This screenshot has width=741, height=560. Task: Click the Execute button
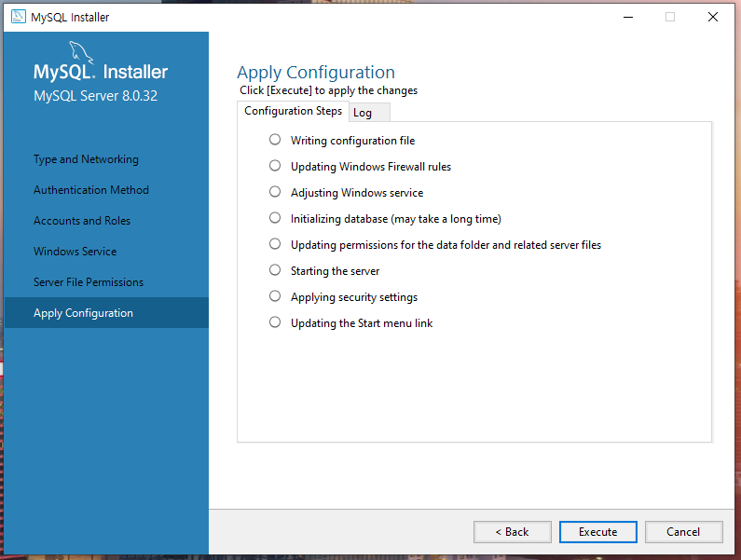tap(597, 532)
